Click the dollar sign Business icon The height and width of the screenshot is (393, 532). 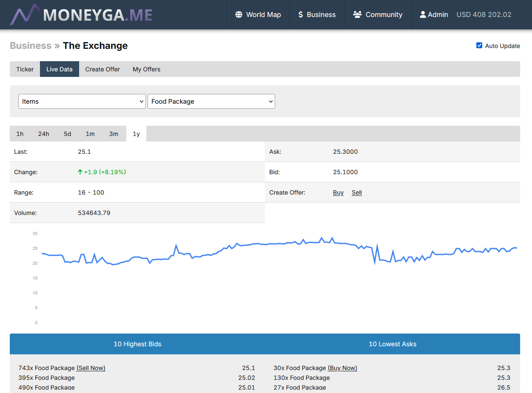(x=301, y=14)
